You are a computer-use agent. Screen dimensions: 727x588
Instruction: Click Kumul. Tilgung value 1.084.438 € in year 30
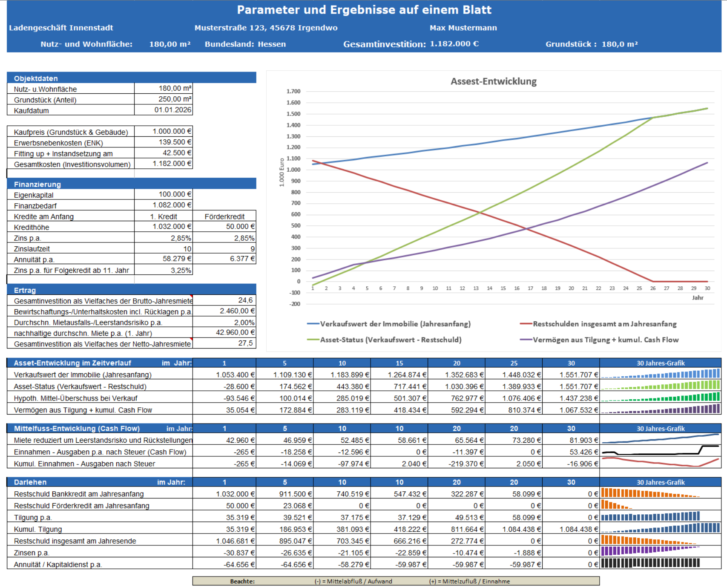point(571,529)
